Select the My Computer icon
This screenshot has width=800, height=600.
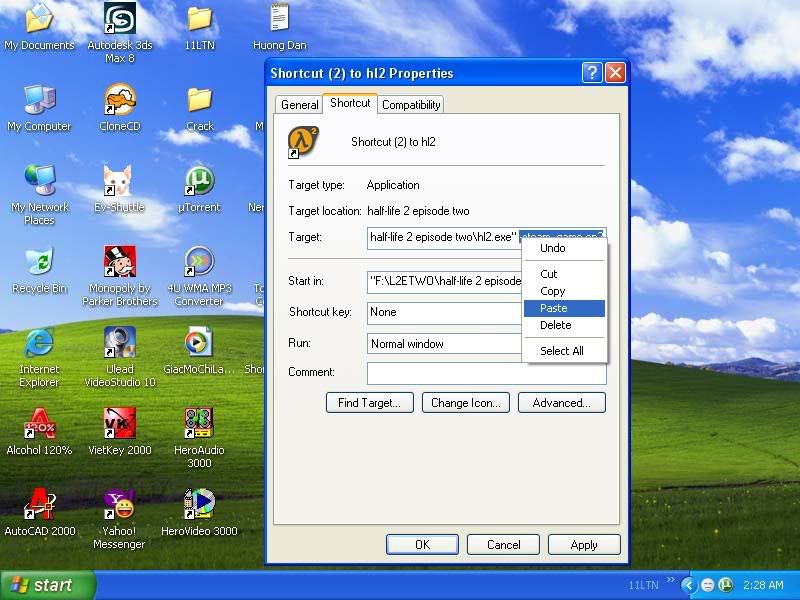(x=39, y=108)
